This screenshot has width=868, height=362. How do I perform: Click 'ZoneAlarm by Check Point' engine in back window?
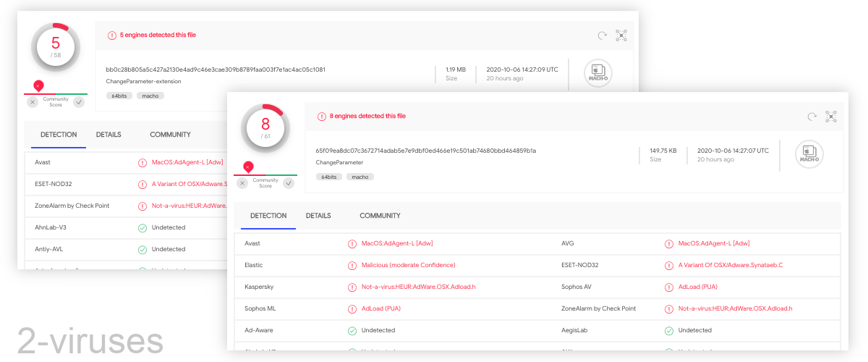point(72,206)
